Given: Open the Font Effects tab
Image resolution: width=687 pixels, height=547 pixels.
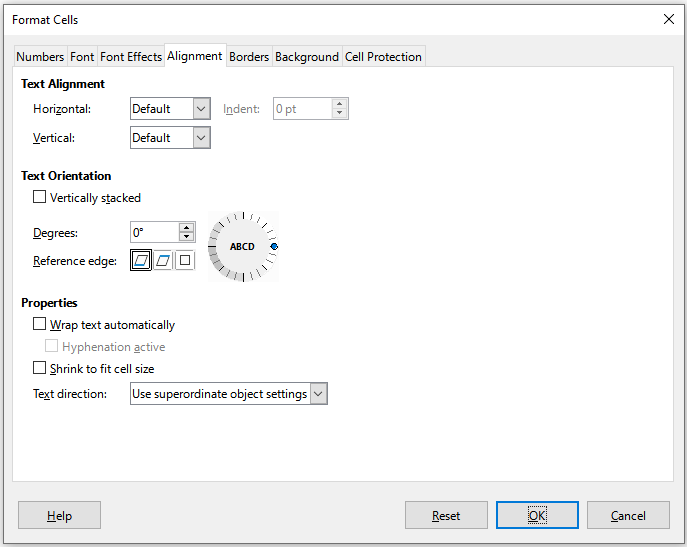Looking at the screenshot, I should pyautogui.click(x=131, y=57).
